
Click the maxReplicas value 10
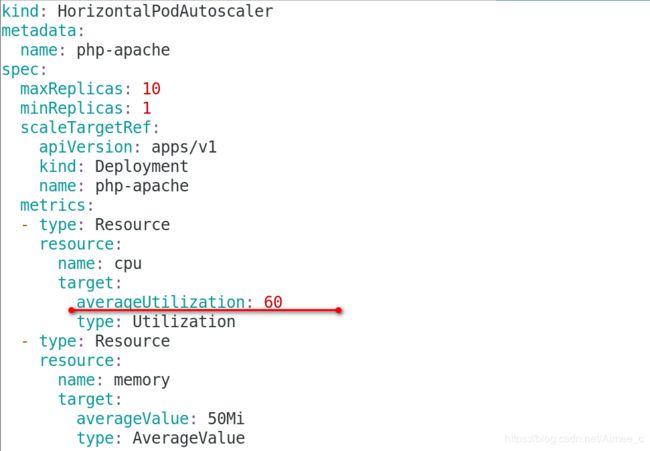[151, 88]
